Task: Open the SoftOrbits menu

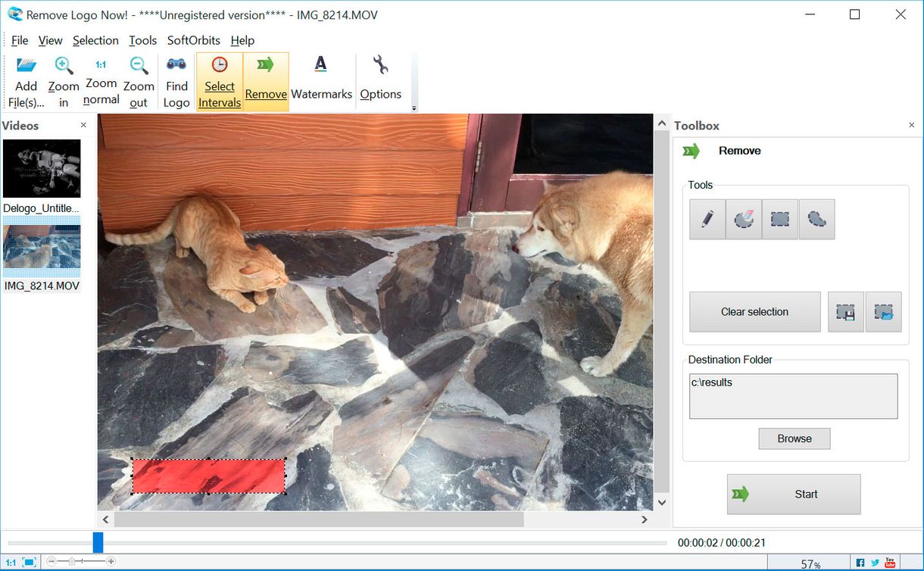Action: pos(193,40)
